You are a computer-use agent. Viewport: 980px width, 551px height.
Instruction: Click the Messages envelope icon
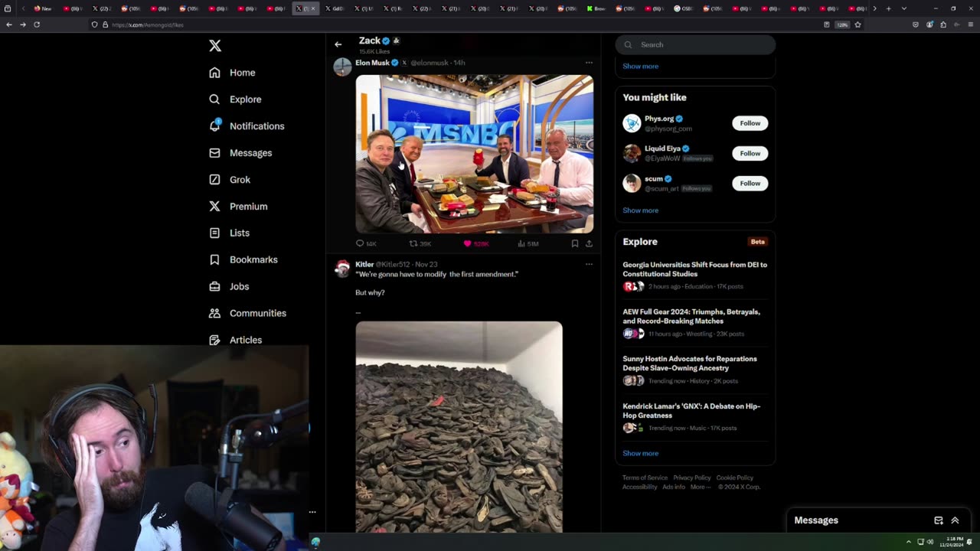point(214,153)
